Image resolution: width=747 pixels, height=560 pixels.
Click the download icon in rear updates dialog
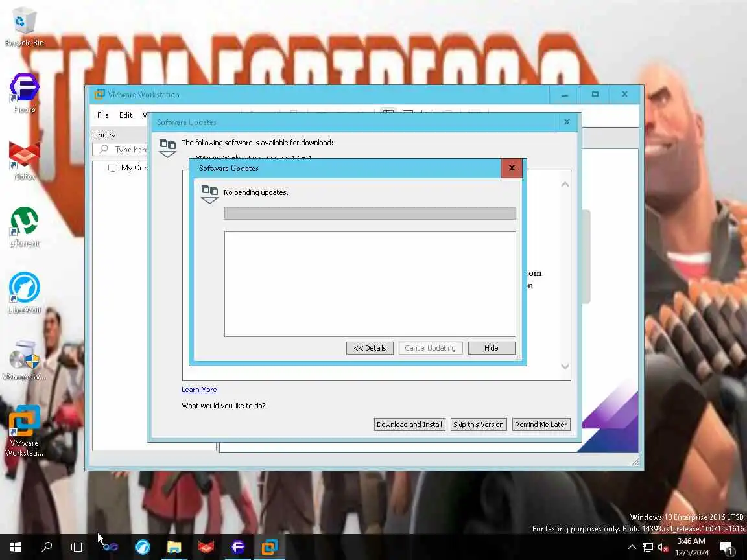click(167, 148)
